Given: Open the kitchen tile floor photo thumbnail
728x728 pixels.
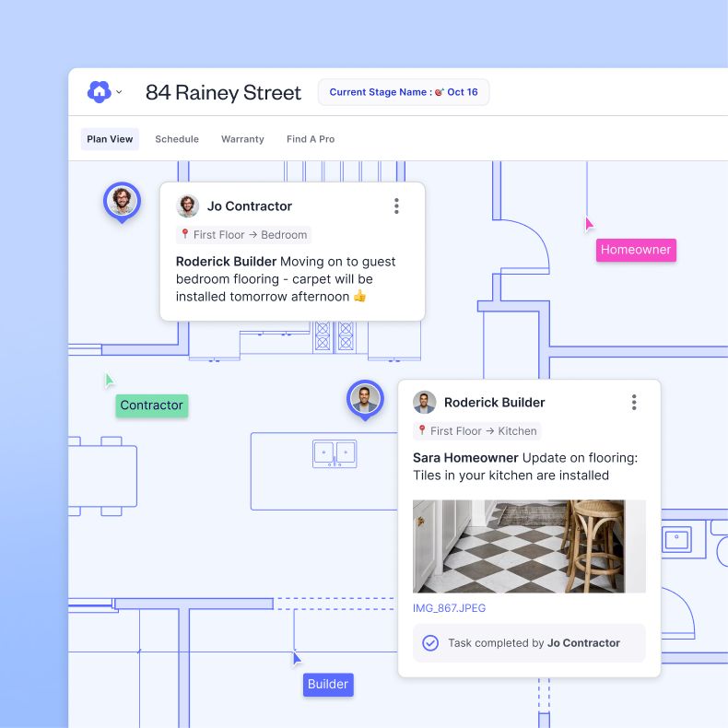Looking at the screenshot, I should coord(529,546).
